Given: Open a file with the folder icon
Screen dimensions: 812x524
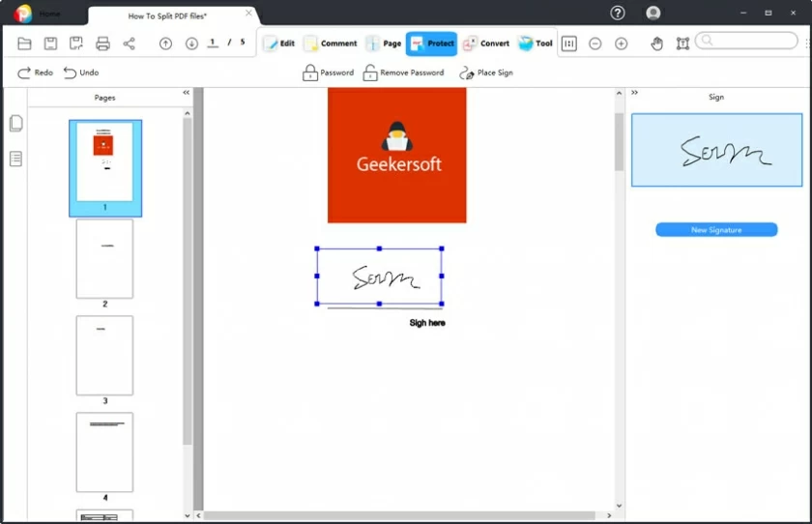Looking at the screenshot, I should coord(24,44).
